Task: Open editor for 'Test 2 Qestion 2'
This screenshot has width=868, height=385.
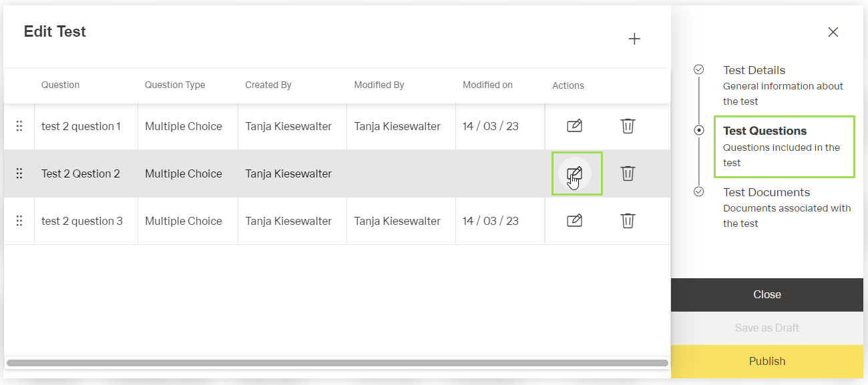Action: point(574,173)
